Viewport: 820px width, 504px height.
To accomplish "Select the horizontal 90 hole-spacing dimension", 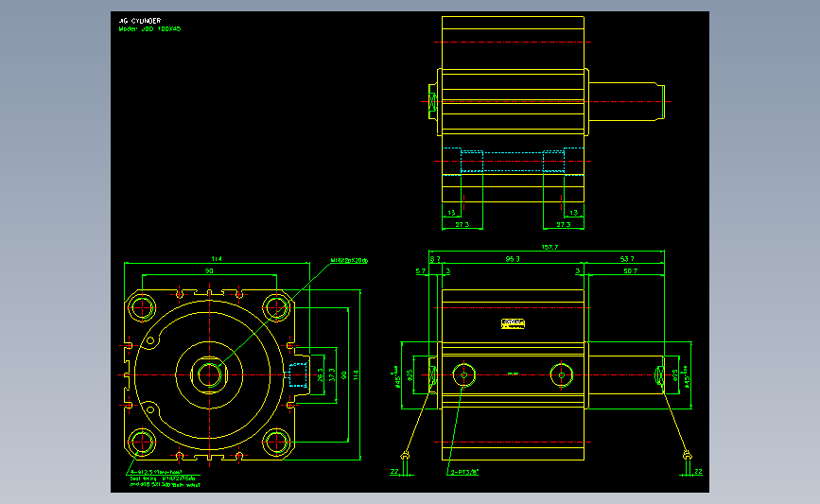I will click(209, 270).
